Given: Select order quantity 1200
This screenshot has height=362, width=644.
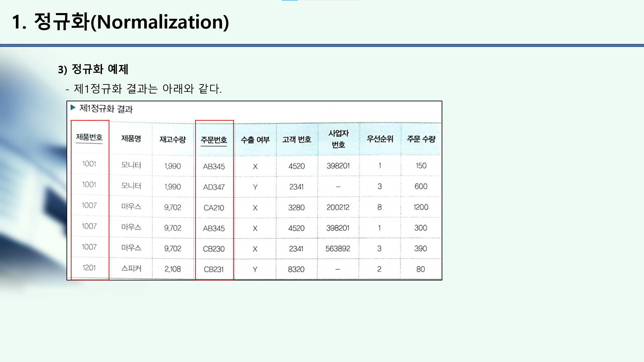Looking at the screenshot, I should (x=421, y=207).
